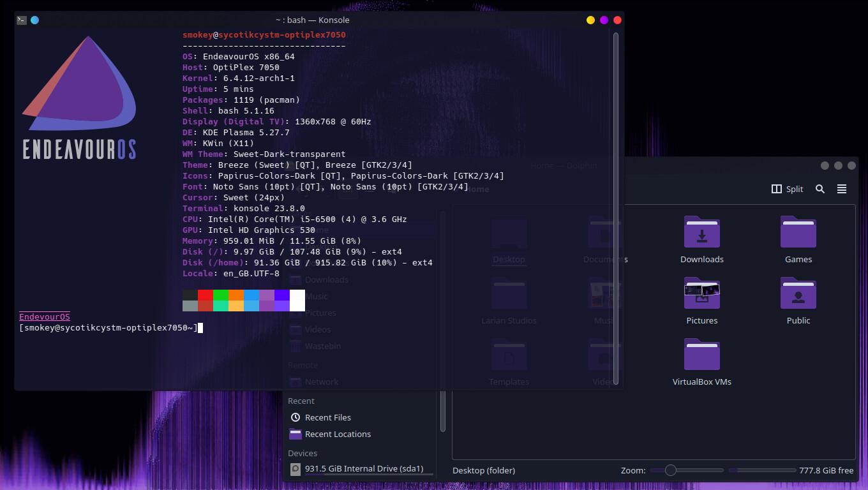Select the 931.5 GiB Internal Drive (sda1)
868x490 pixels.
point(361,469)
